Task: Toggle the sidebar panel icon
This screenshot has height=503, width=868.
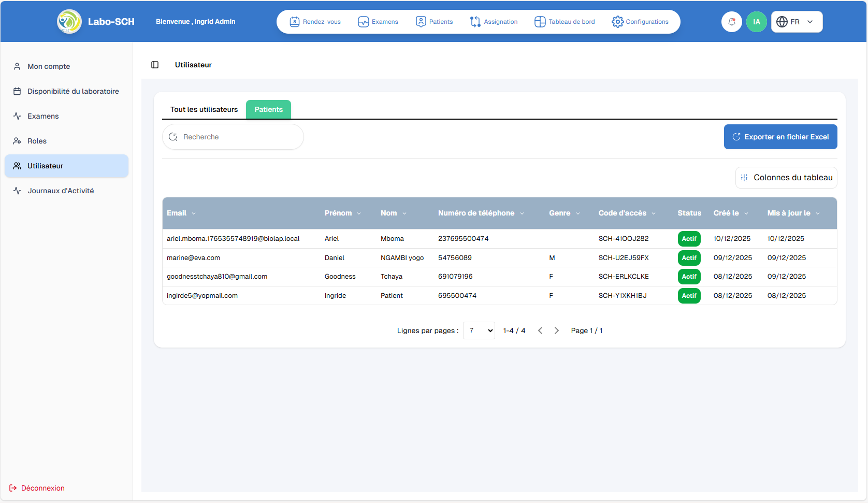Action: tap(155, 65)
